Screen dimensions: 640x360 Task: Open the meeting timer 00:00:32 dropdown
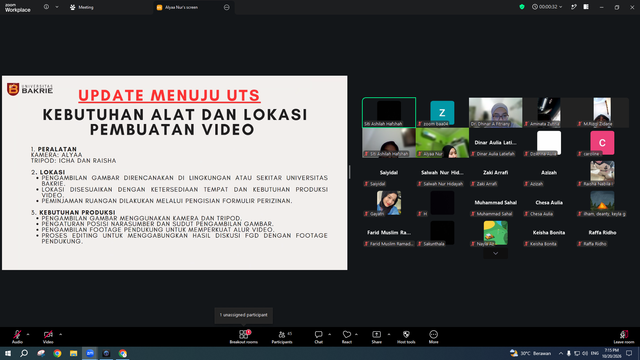[x=547, y=7]
